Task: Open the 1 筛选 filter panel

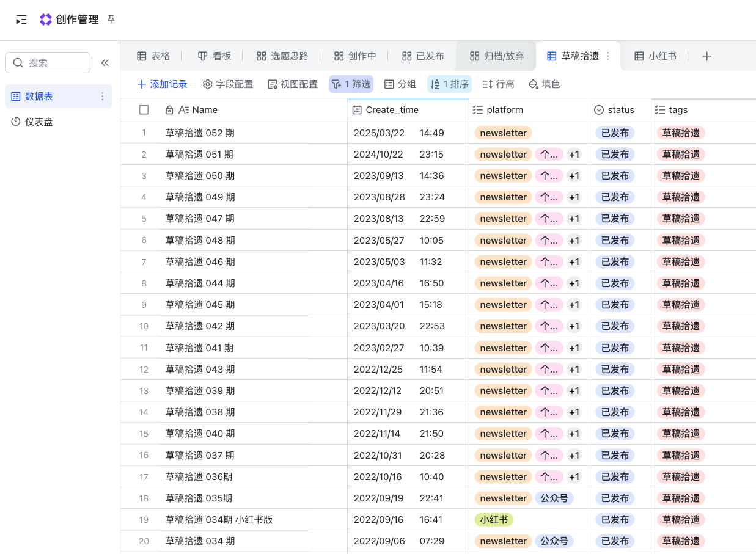Action: coord(351,84)
